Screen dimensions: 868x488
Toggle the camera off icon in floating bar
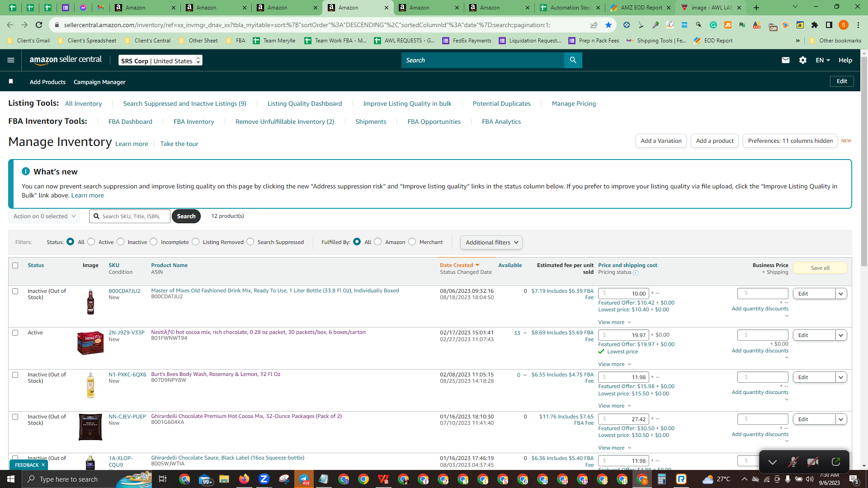(813, 462)
